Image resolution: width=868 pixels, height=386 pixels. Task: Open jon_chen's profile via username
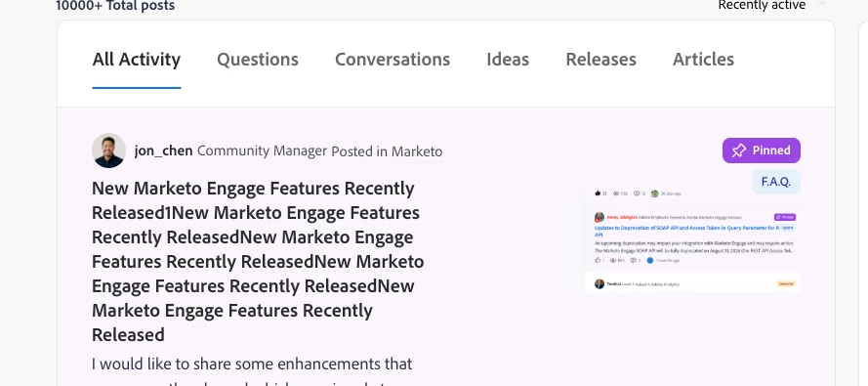click(x=163, y=150)
